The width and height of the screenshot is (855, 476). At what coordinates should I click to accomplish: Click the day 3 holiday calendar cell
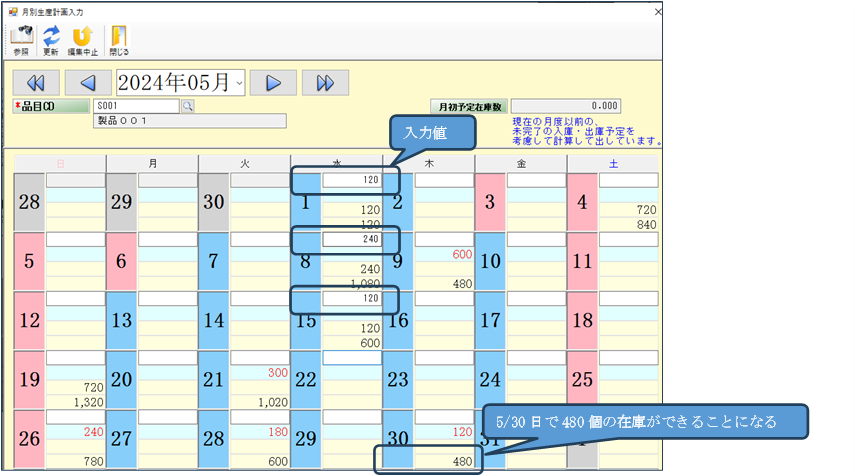[x=489, y=202]
